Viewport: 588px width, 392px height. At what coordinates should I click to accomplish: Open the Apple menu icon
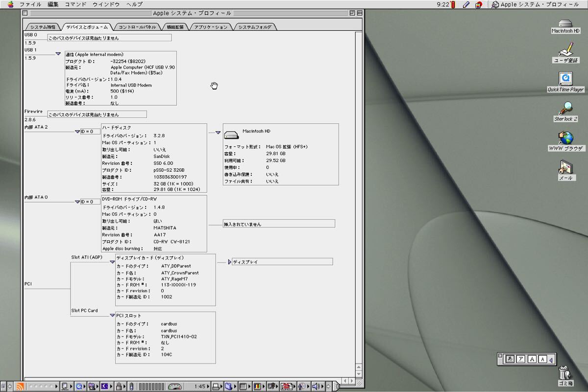click(10, 4)
